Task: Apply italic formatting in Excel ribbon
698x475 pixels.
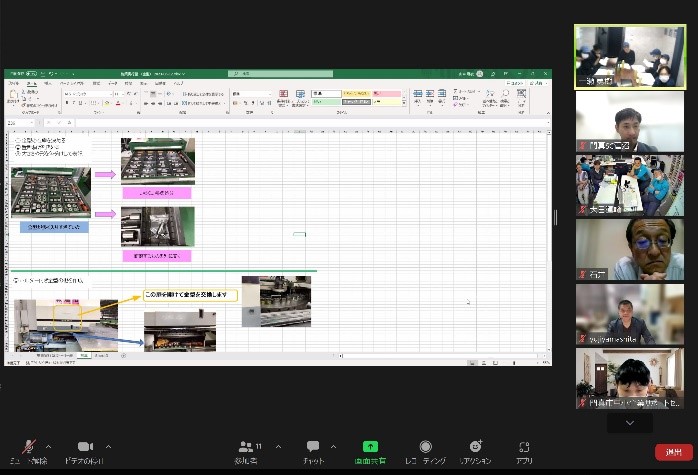Action: click(74, 103)
